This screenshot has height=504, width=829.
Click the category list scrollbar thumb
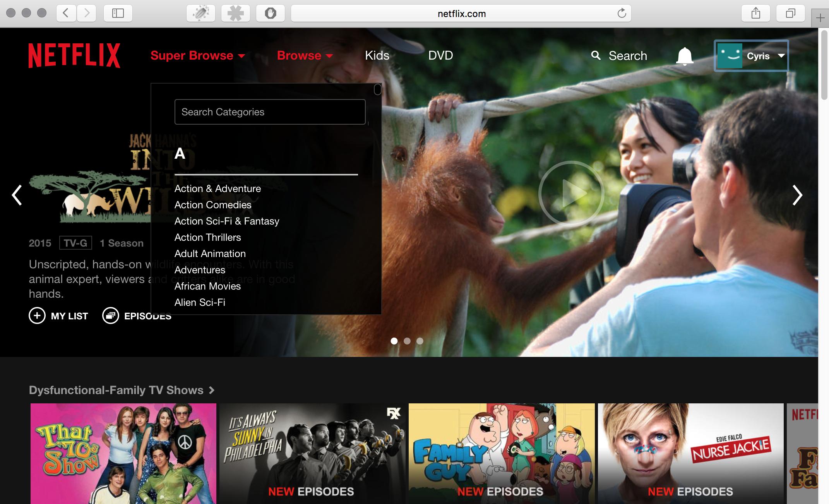(x=378, y=90)
